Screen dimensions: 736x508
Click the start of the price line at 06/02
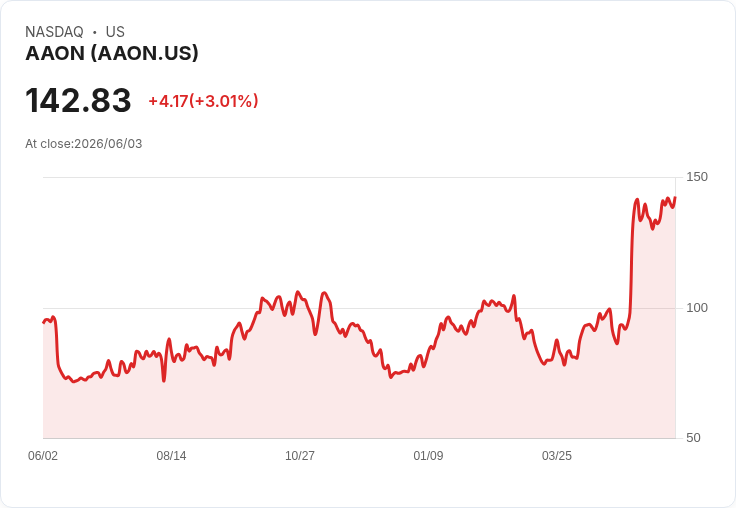(44, 323)
